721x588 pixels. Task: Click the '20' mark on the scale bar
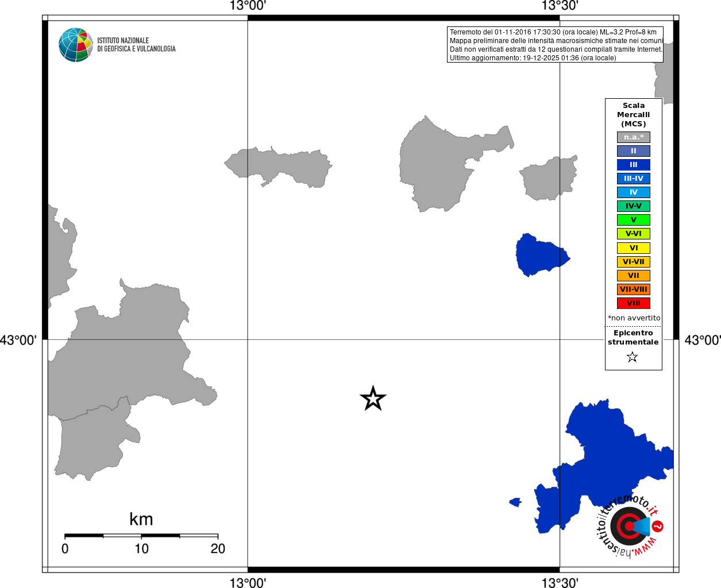(x=218, y=549)
